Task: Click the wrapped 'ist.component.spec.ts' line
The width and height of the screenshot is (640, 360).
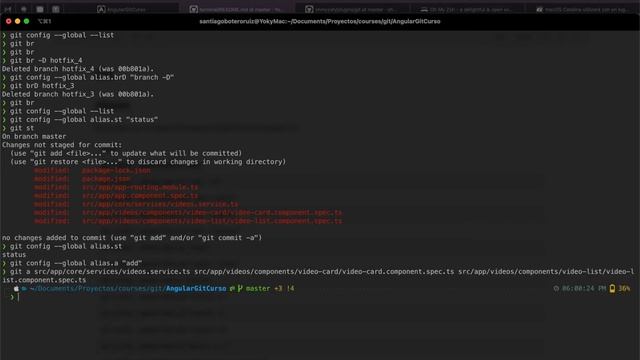Action: click(44, 280)
